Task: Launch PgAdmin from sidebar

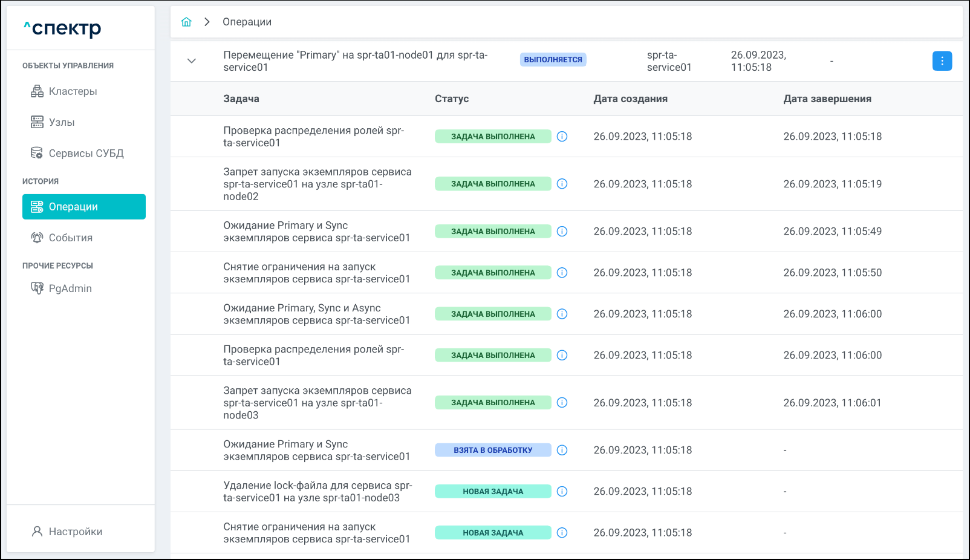Action: 70,288
